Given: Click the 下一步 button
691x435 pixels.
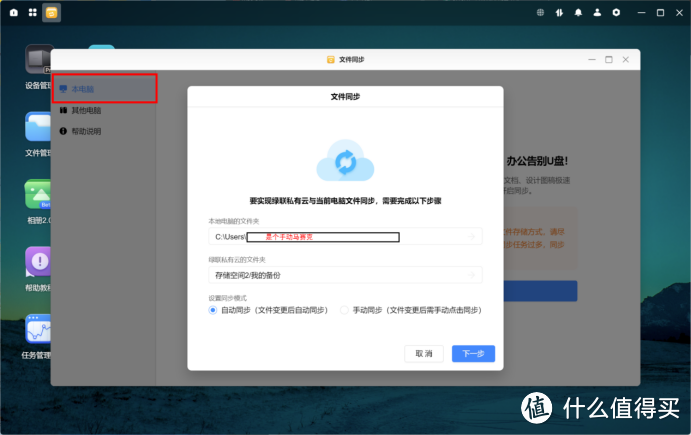Looking at the screenshot, I should pyautogui.click(x=473, y=353).
